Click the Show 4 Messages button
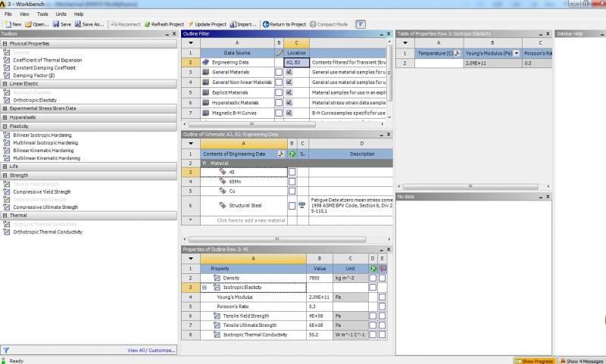Screen dimensions: 606x364 pyautogui.click(x=581, y=361)
